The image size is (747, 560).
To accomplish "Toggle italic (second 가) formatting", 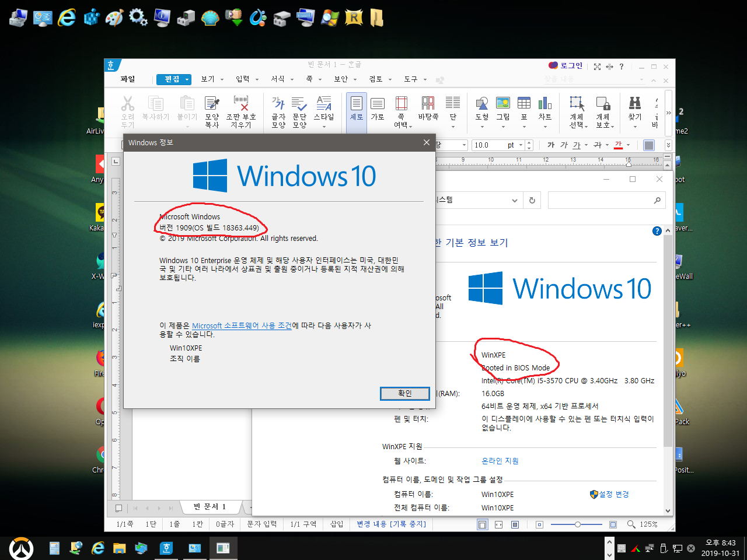I will (x=564, y=145).
